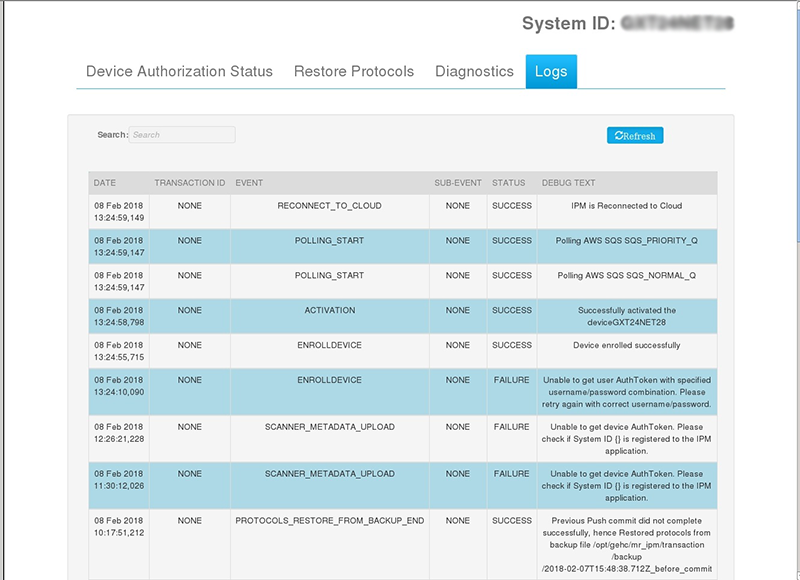The height and width of the screenshot is (580, 800).
Task: Click the Refresh button
Action: pos(635,136)
